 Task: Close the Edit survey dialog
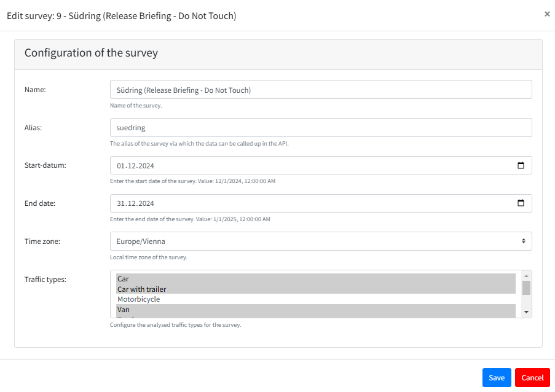547,14
